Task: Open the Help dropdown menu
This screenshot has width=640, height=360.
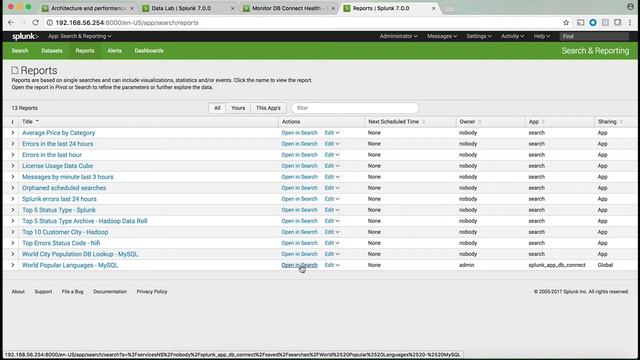Action: point(542,36)
